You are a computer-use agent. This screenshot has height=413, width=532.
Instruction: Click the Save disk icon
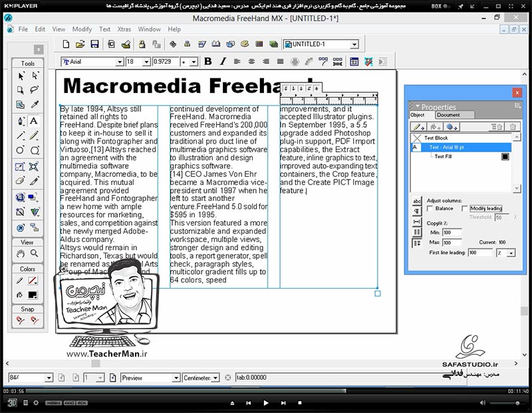point(94,44)
